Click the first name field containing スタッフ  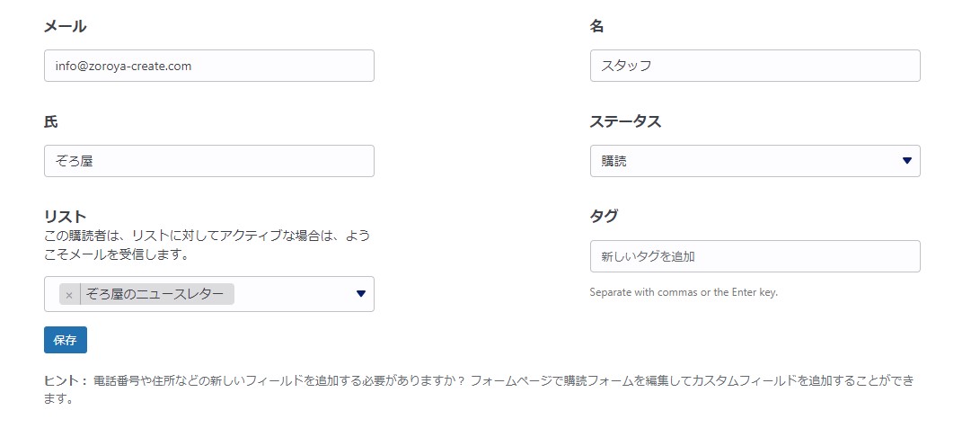(x=755, y=66)
